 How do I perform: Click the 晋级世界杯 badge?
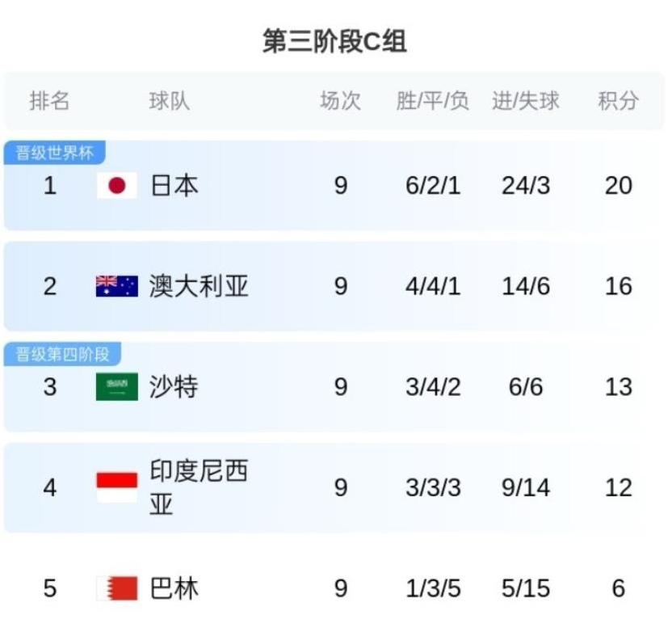pos(54,153)
